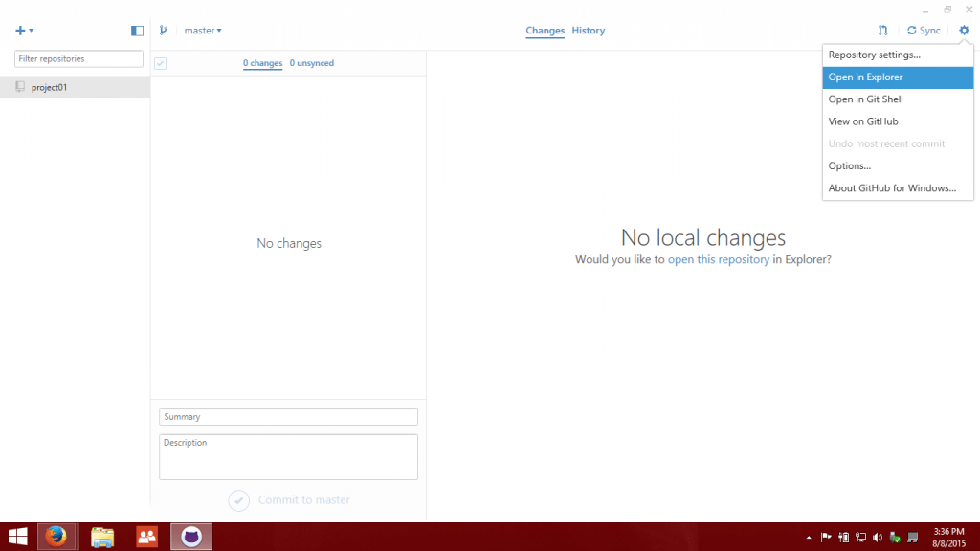Open the pull request icon
The height and width of the screenshot is (551, 980).
(882, 30)
